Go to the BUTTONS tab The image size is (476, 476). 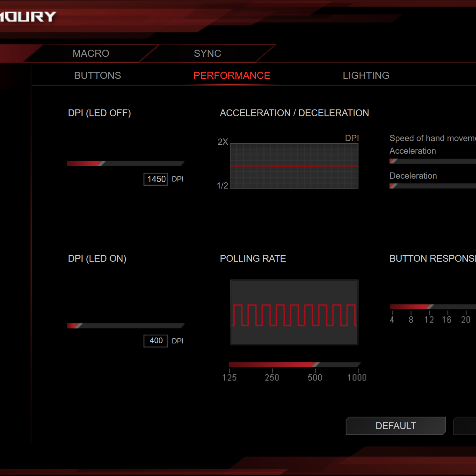(x=97, y=76)
